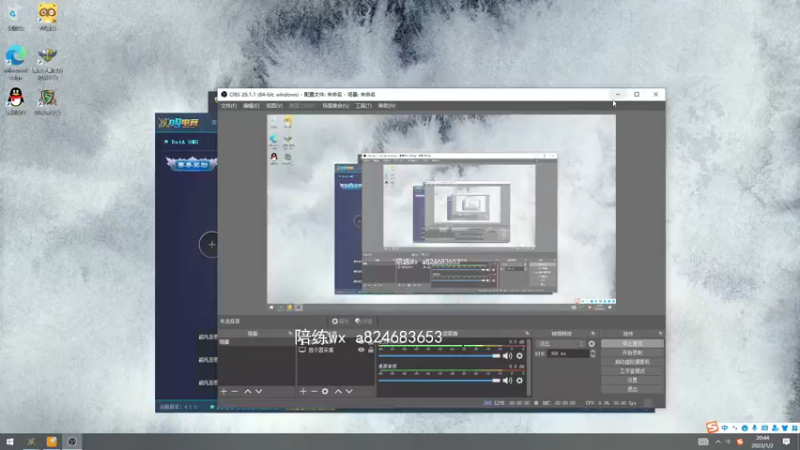Image resolution: width=800 pixels, height=450 pixels.
Task: Open the QQ penguin desktop icon
Action: click(16, 101)
